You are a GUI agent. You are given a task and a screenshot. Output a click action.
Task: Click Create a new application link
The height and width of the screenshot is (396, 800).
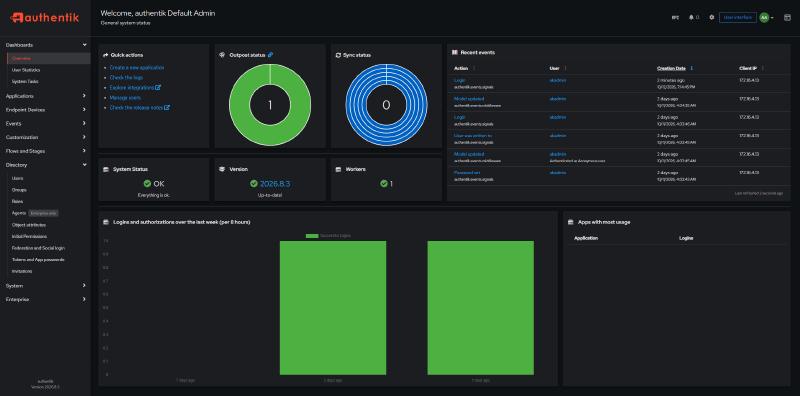pos(137,67)
